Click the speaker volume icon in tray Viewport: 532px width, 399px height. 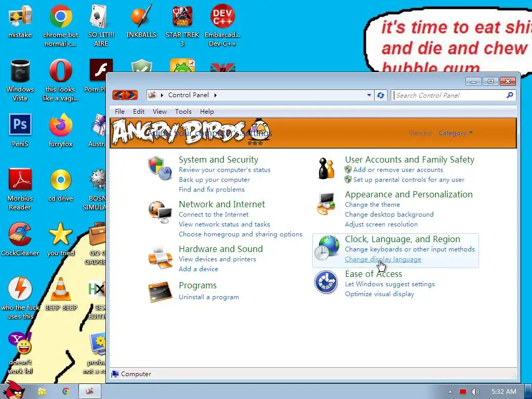click(475, 392)
